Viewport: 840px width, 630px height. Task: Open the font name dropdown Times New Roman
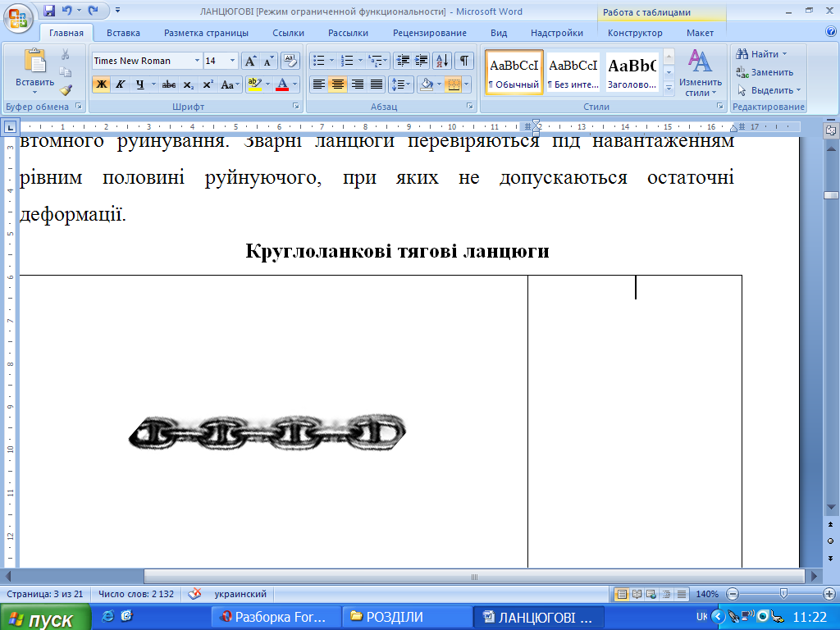click(197, 61)
